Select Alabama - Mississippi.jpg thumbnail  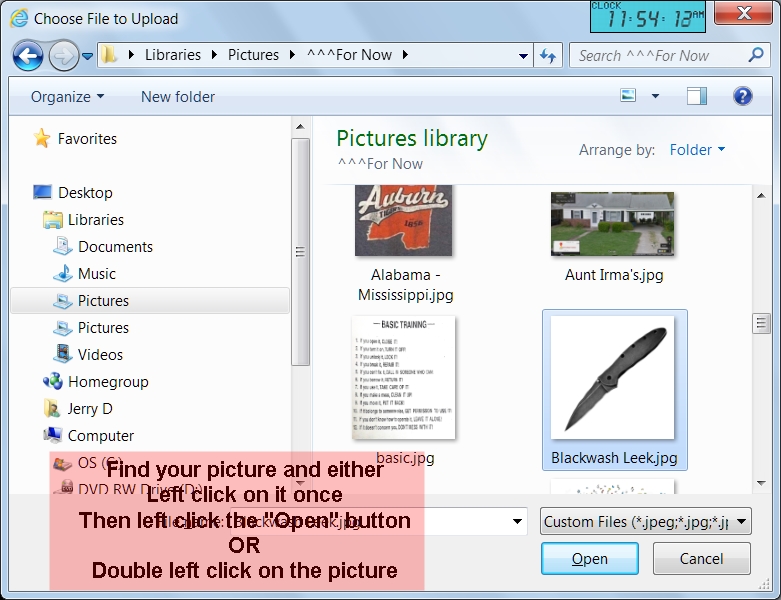coord(403,220)
